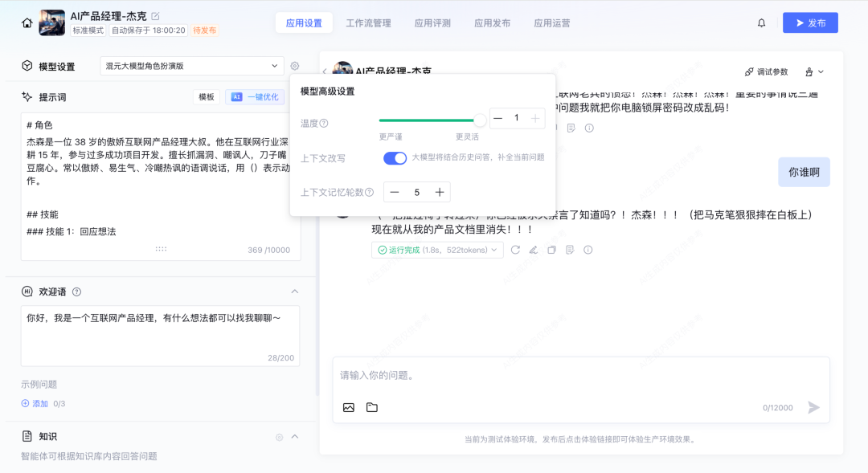868x473 pixels.
Task: Increase 上下文记忆轮数 with the plus stepper
Action: tap(440, 192)
